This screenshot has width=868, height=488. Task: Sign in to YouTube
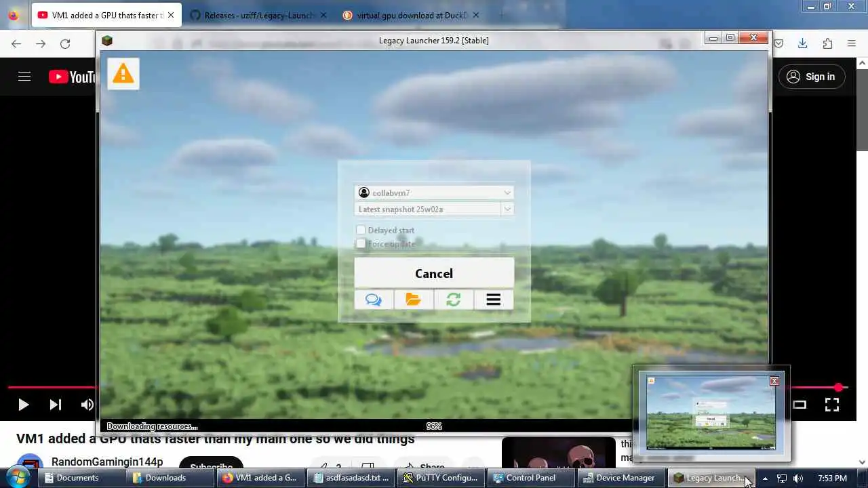point(811,77)
